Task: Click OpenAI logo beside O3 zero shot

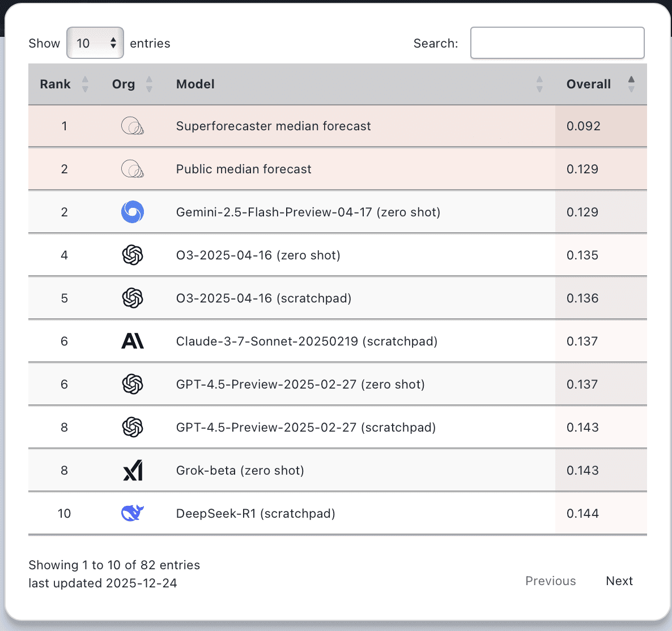Action: pos(132,255)
